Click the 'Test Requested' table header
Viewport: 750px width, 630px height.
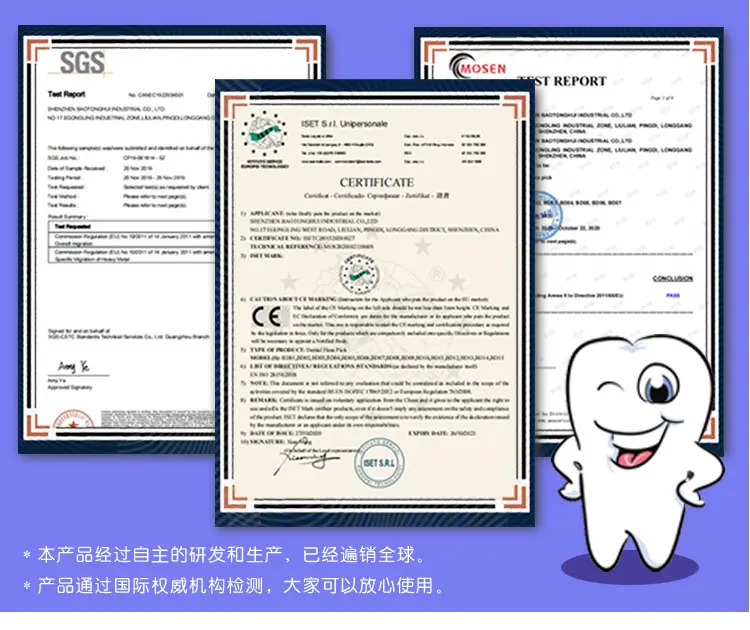point(72,226)
